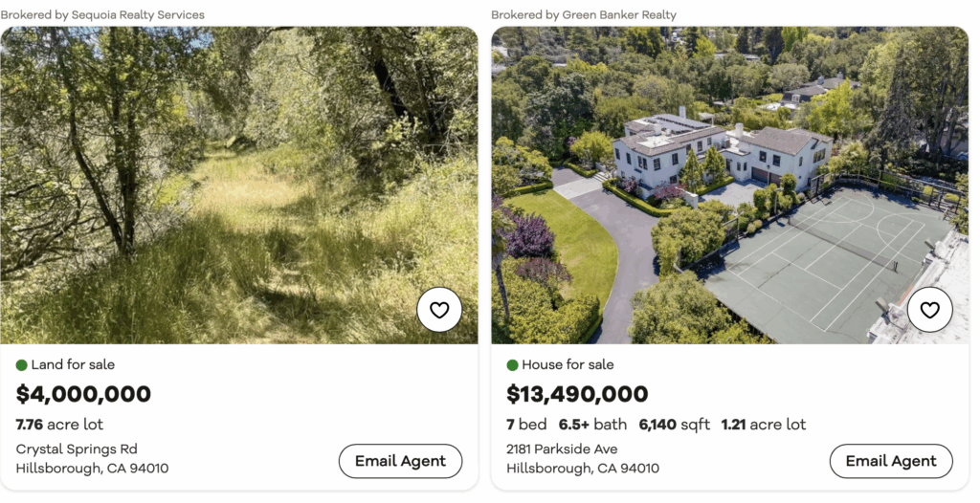Select the $13,490,000 price
The width and height of the screenshot is (980, 503).
click(577, 394)
